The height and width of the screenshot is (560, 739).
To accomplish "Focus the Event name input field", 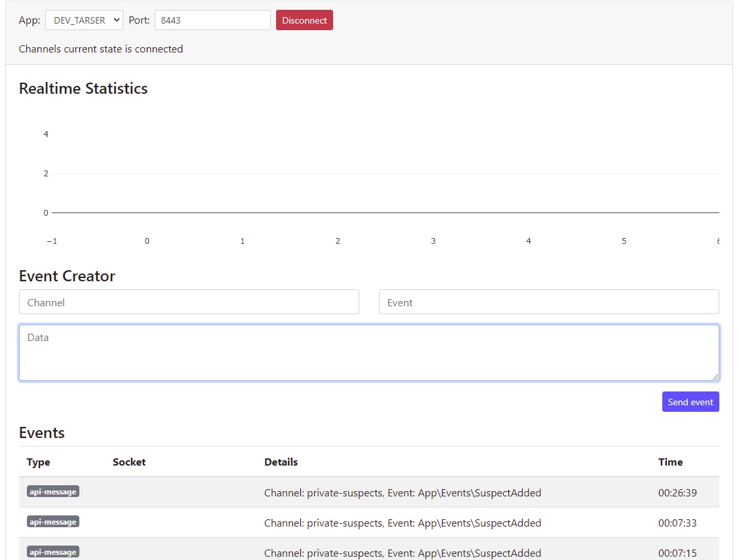I will (549, 302).
